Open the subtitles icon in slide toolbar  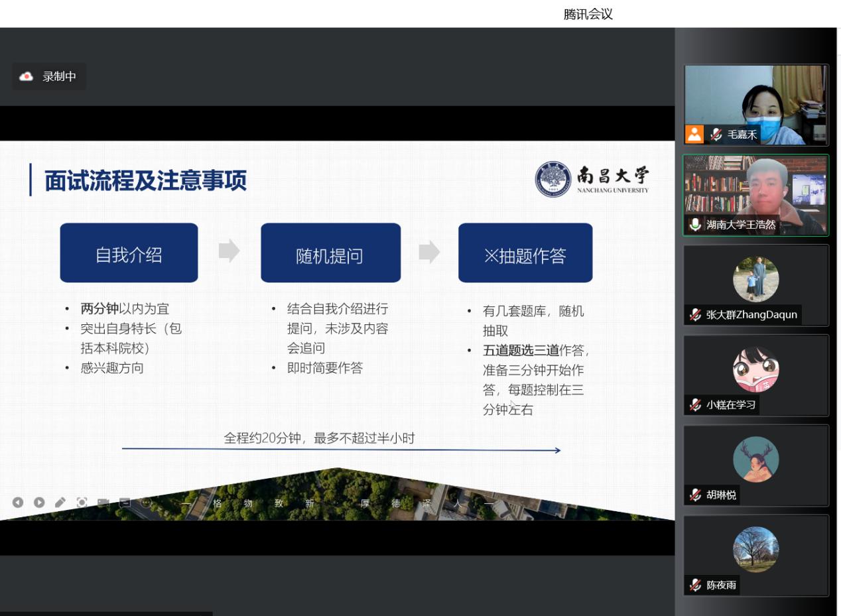[x=125, y=503]
